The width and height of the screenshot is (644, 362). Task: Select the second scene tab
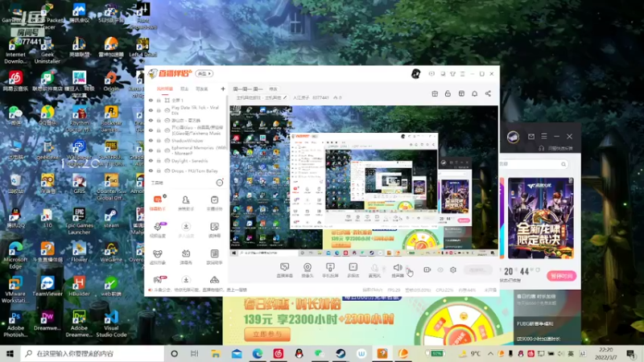tap(184, 88)
